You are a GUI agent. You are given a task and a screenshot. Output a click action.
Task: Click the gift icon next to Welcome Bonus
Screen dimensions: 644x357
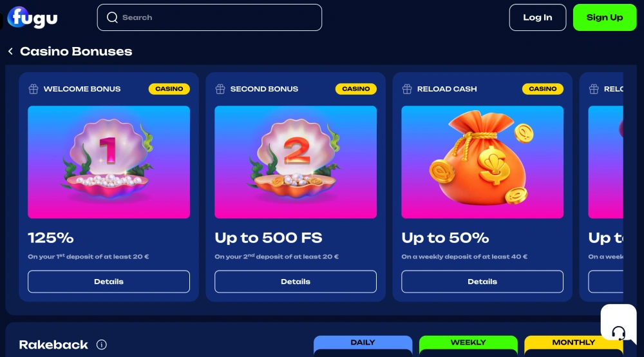33,89
